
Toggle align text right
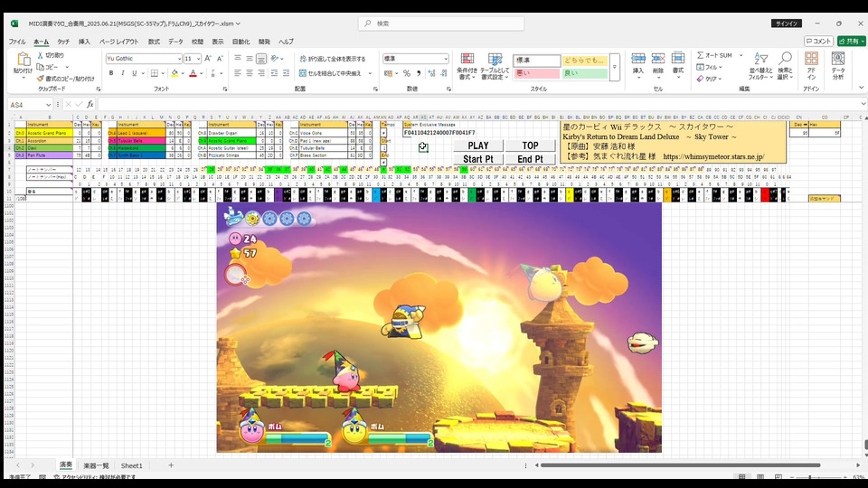(x=261, y=73)
